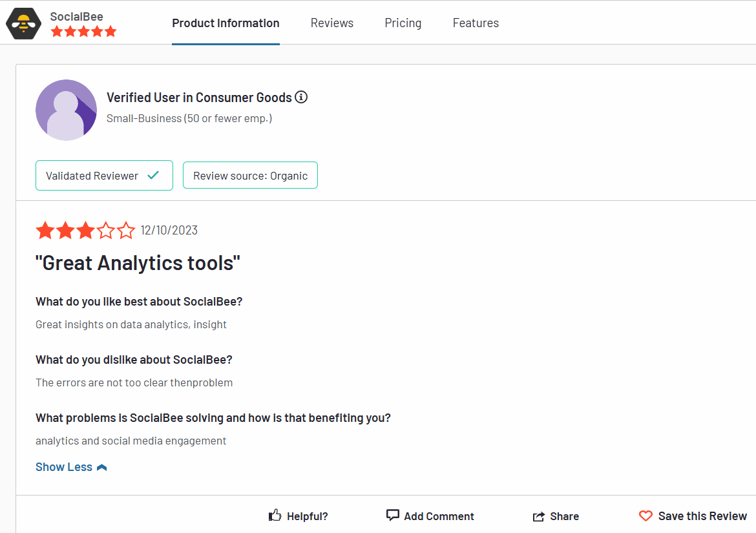This screenshot has width=756, height=533.
Task: Click the reviewer avatar image
Action: tap(66, 110)
